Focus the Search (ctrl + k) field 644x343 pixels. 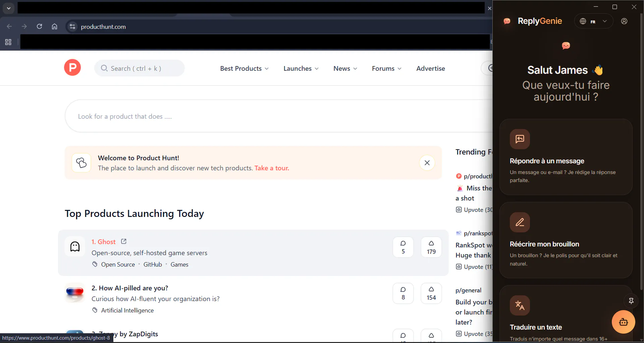[140, 68]
